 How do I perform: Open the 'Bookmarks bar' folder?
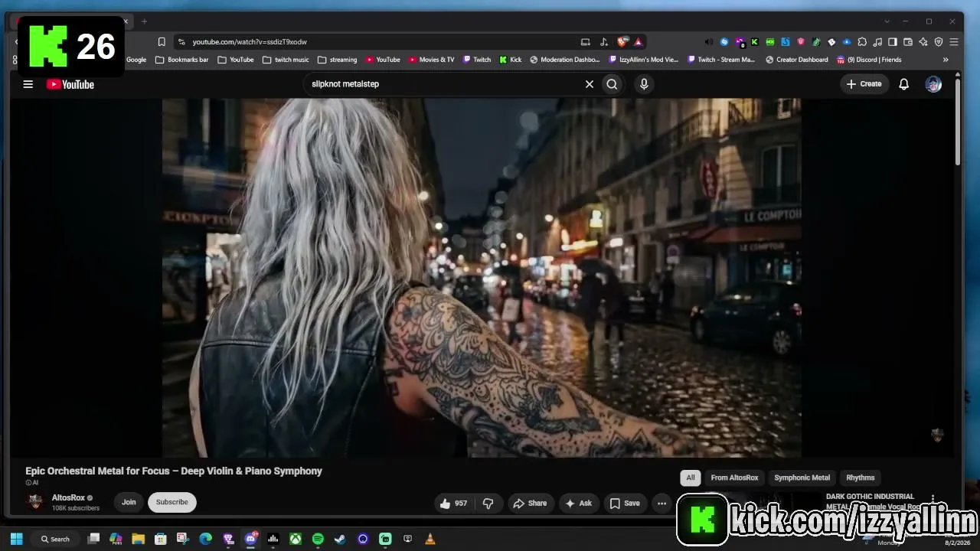point(181,60)
